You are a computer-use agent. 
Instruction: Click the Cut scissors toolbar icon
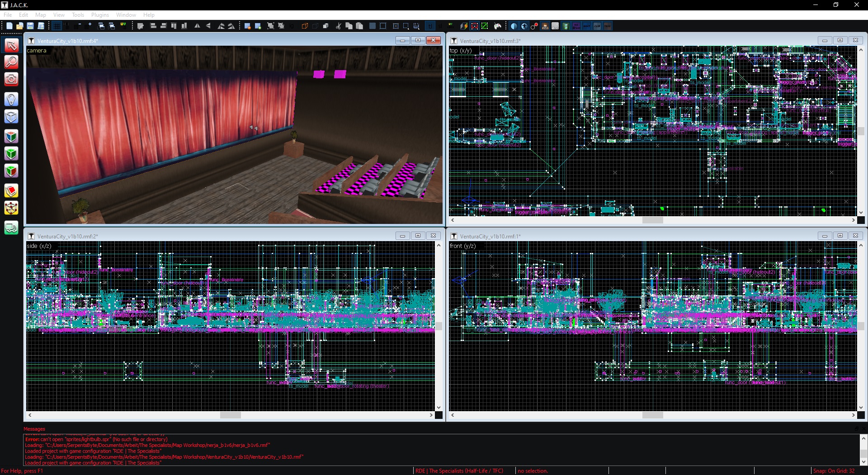tap(338, 26)
